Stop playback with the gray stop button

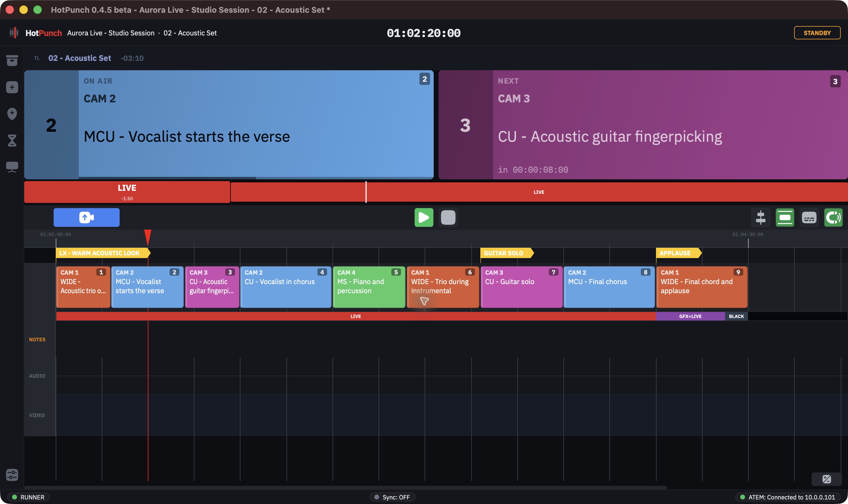pos(448,217)
